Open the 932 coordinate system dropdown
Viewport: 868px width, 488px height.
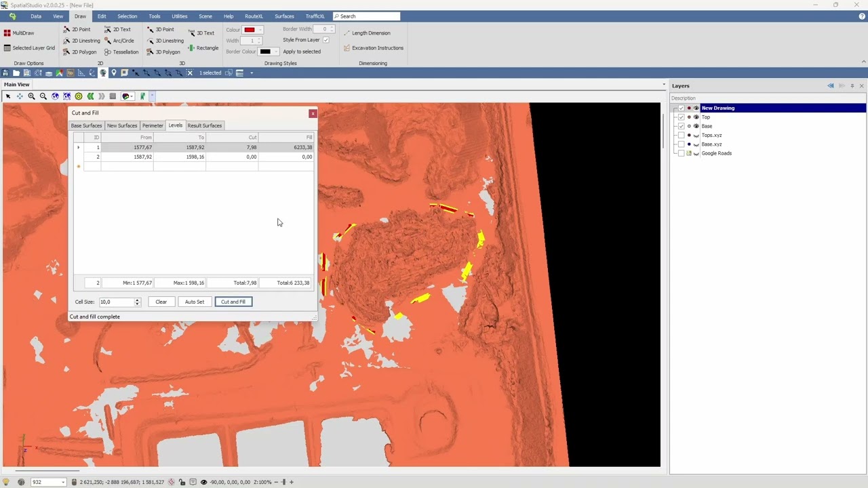pos(63,482)
